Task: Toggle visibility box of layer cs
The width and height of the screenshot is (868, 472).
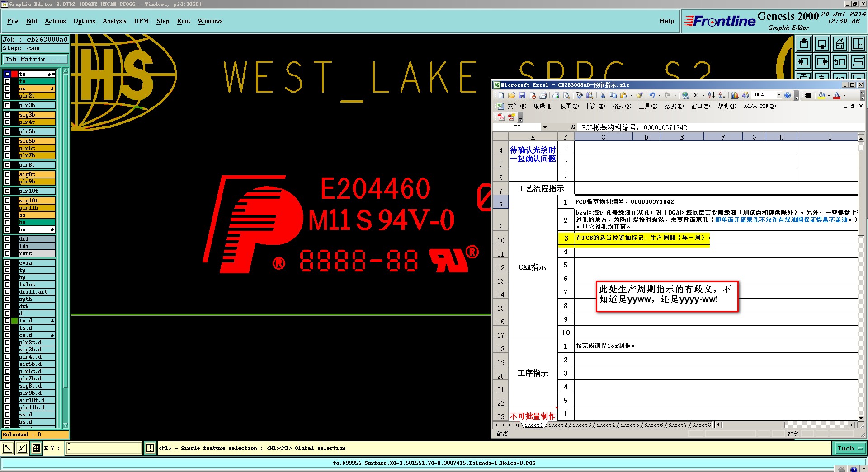Action: tap(7, 89)
